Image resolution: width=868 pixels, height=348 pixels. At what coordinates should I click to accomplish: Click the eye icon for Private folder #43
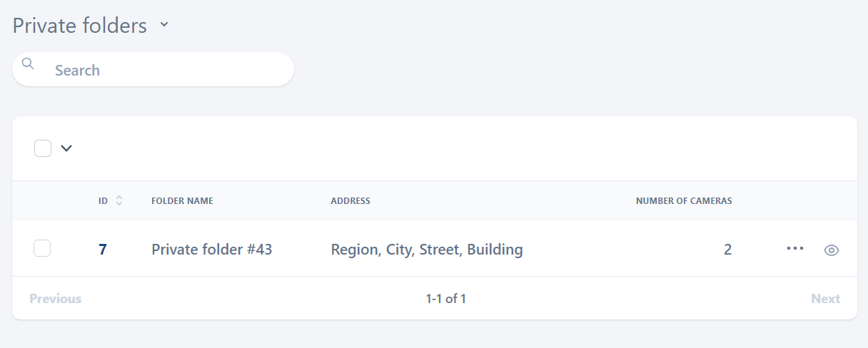point(831,250)
